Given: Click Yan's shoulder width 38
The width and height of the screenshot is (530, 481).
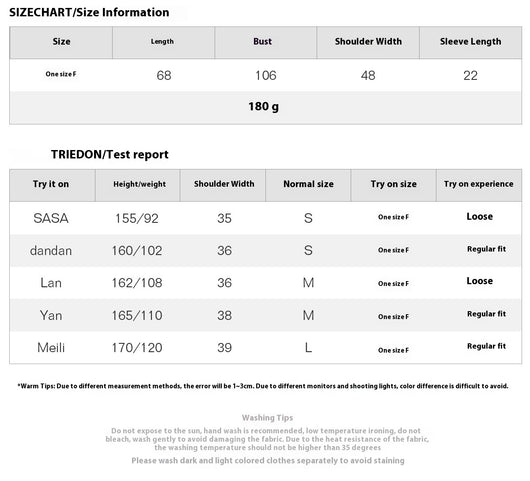Looking at the screenshot, I should [224, 316].
